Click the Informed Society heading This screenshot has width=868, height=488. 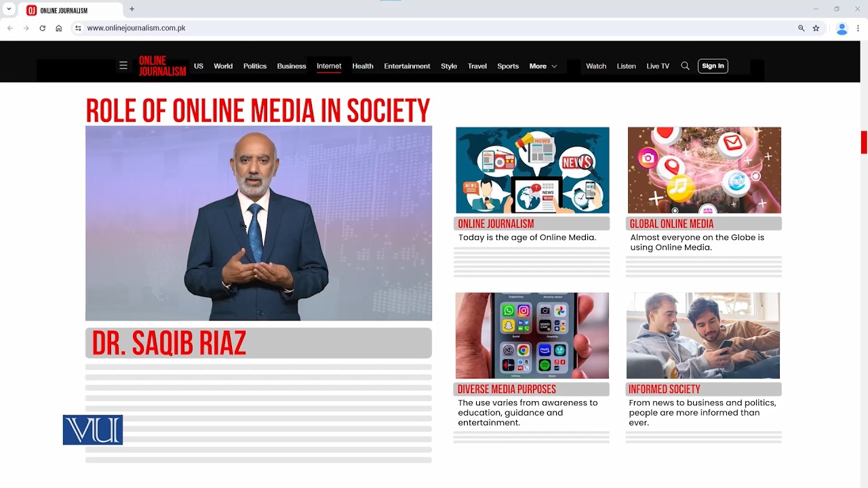[664, 389]
